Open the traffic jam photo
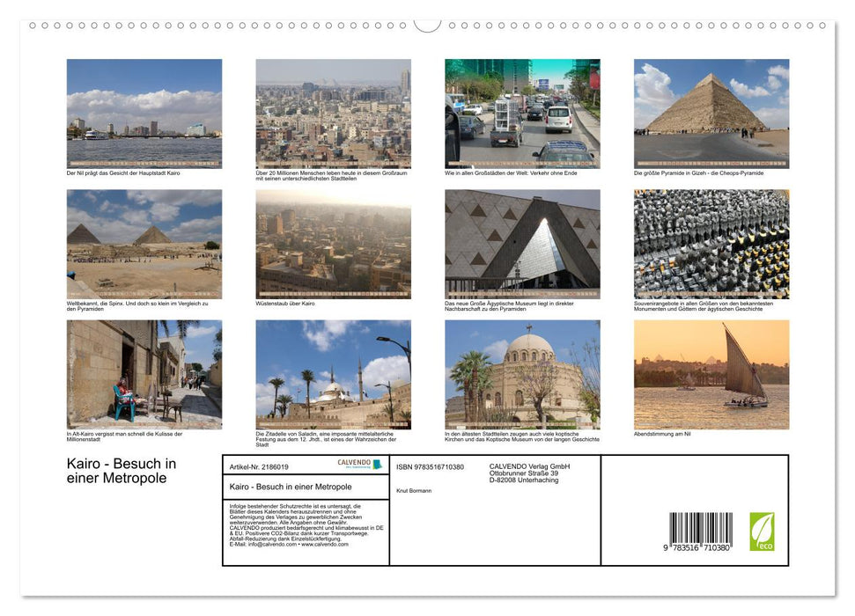Image resolution: width=855 pixels, height=616 pixels. pos(522,112)
